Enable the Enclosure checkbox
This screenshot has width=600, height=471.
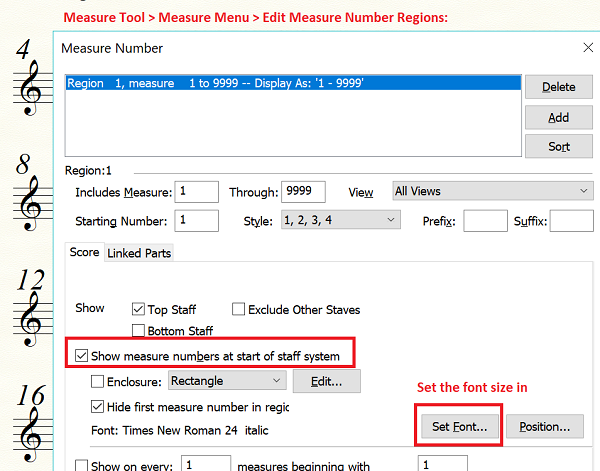(x=98, y=381)
